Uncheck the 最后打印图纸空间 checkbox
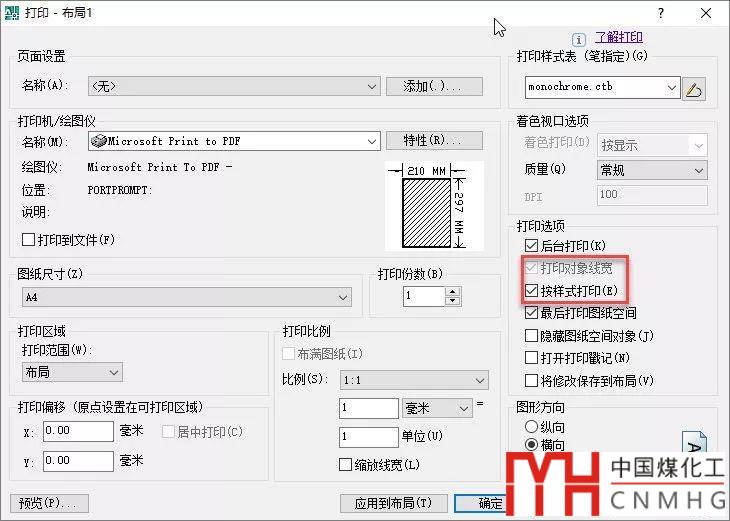Screen dimensions: 730x521 click(x=531, y=312)
